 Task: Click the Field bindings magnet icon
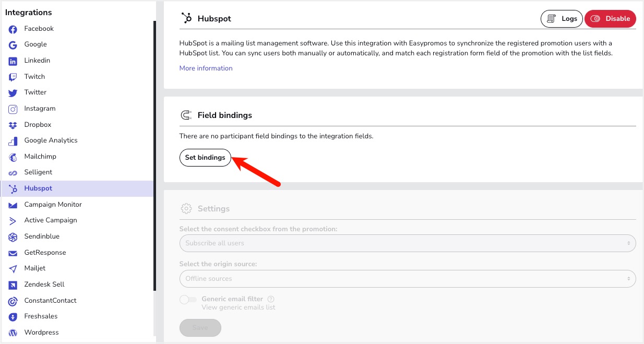186,115
